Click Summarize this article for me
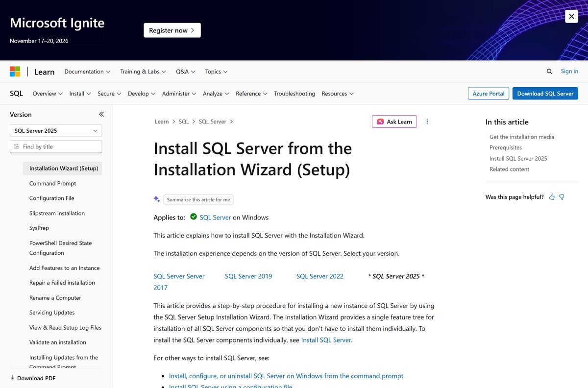Image resolution: width=588 pixels, height=388 pixels. [x=198, y=199]
